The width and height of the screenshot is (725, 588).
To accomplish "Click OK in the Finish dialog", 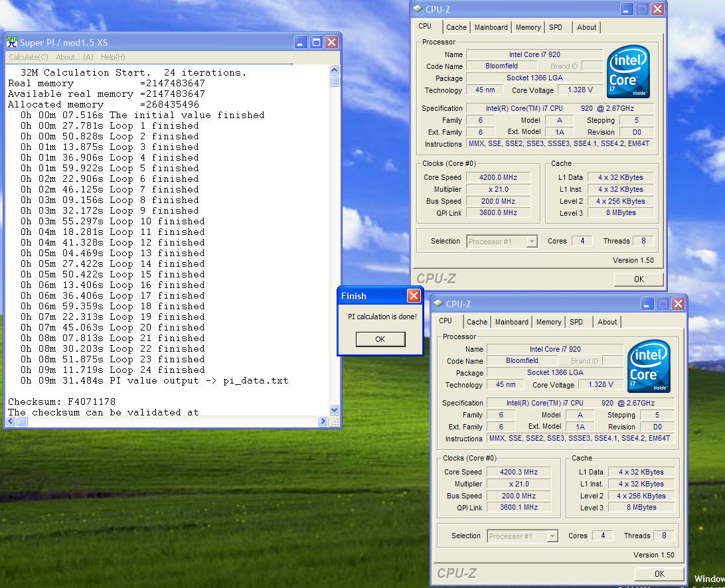I will (x=380, y=339).
